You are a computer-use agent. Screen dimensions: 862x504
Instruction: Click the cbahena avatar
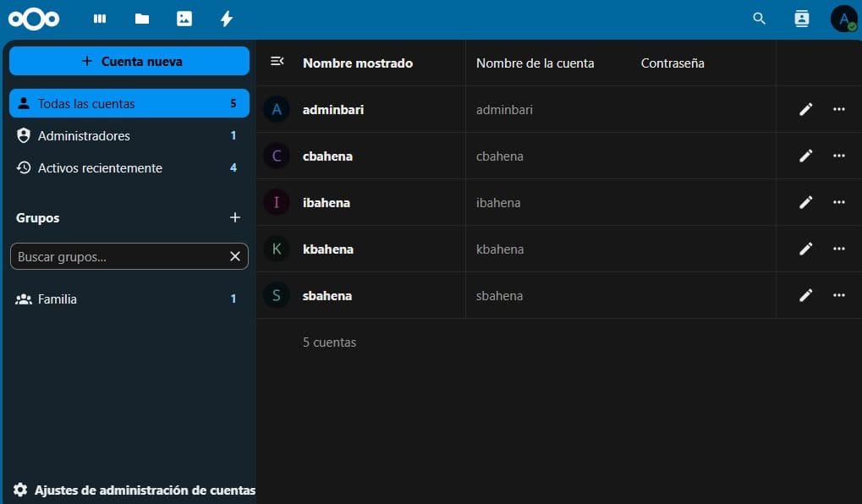pyautogui.click(x=277, y=156)
